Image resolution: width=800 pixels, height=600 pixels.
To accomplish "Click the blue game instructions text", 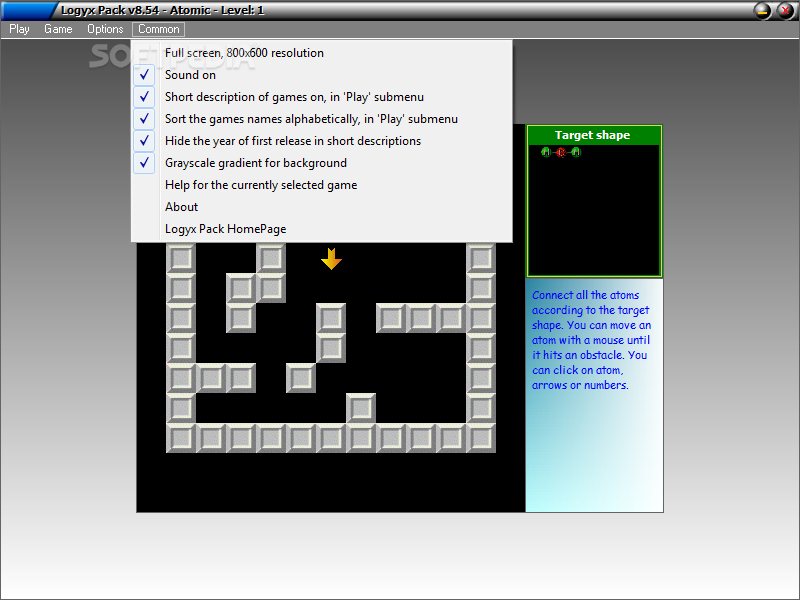I will pos(591,340).
